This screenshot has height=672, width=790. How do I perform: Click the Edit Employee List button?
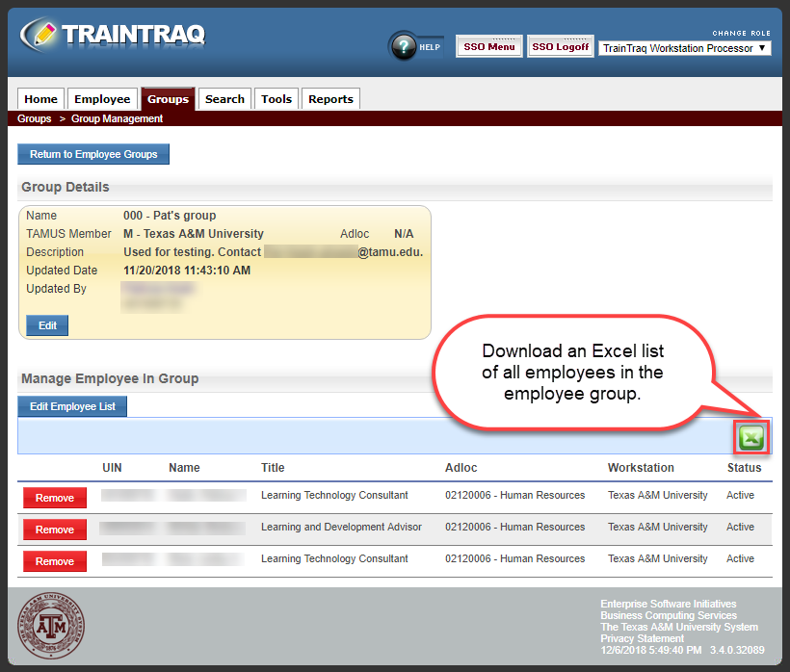click(71, 405)
